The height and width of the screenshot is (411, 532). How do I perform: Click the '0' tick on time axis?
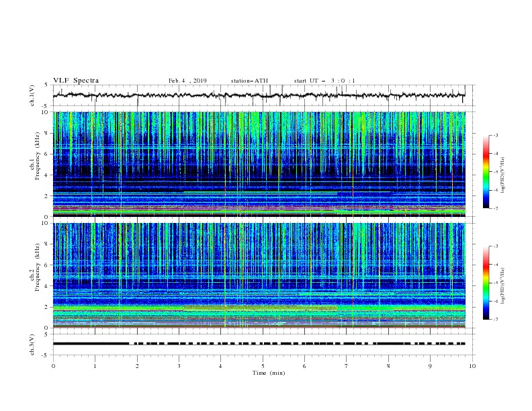tap(53, 366)
